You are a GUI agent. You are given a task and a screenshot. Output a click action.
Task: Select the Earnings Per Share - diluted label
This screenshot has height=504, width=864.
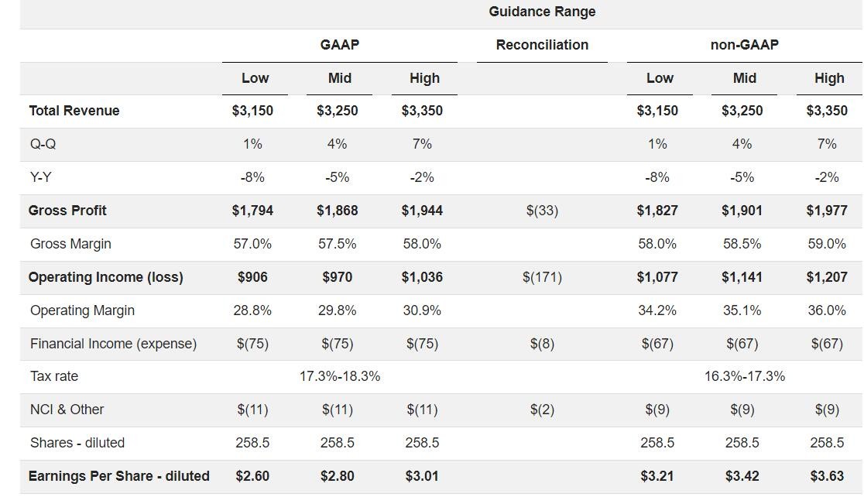(x=119, y=476)
